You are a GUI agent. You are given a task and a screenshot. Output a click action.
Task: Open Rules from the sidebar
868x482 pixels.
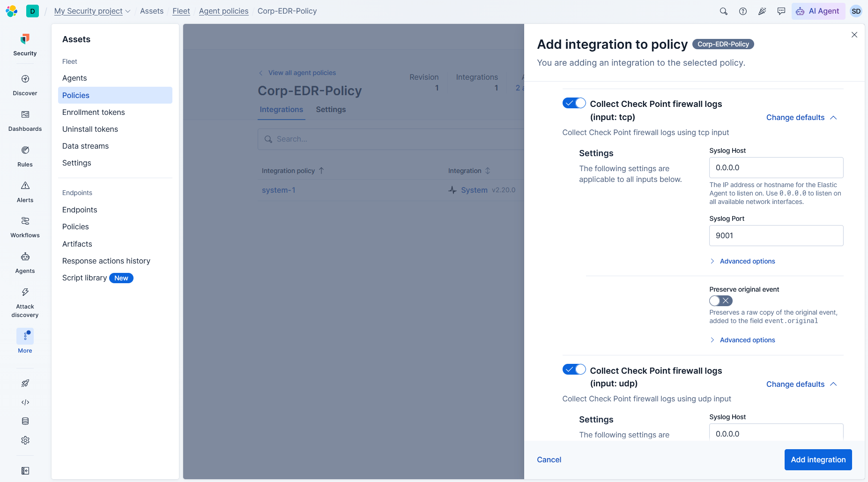click(x=25, y=156)
